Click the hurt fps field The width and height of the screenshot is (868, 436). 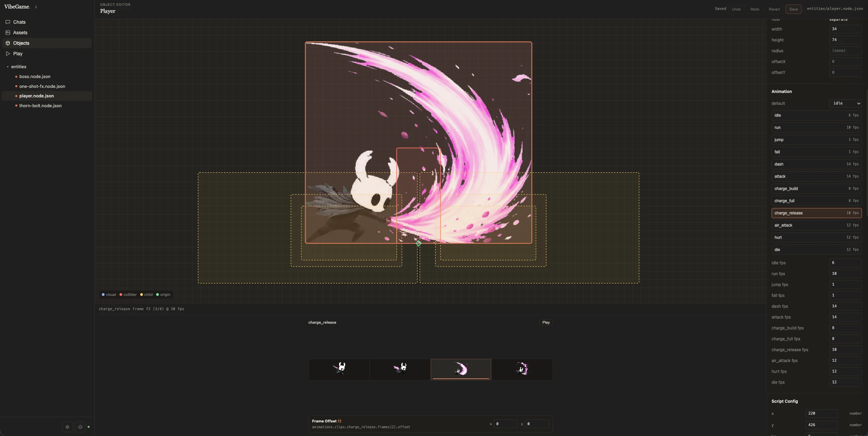tap(845, 372)
